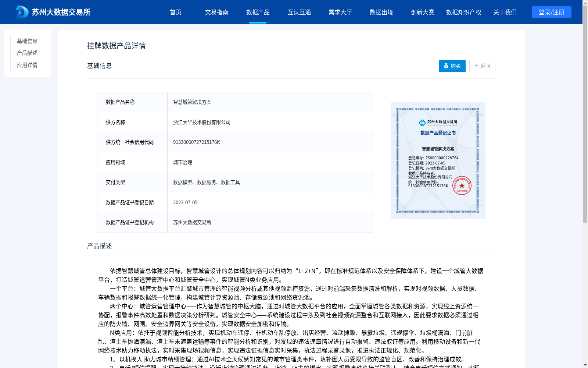Click the 数据产品名称 label cell
The width and height of the screenshot is (588, 368).
132,102
